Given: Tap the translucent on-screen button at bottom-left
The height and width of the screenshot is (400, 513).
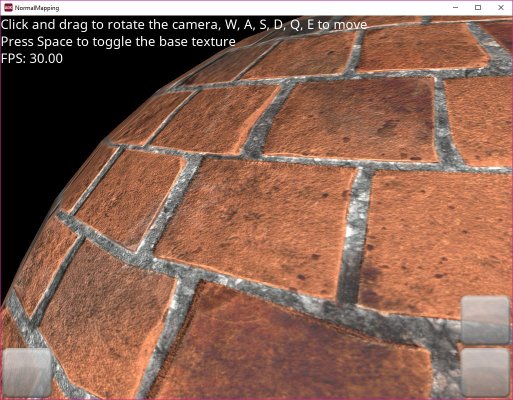Looking at the screenshot, I should pyautogui.click(x=27, y=373).
